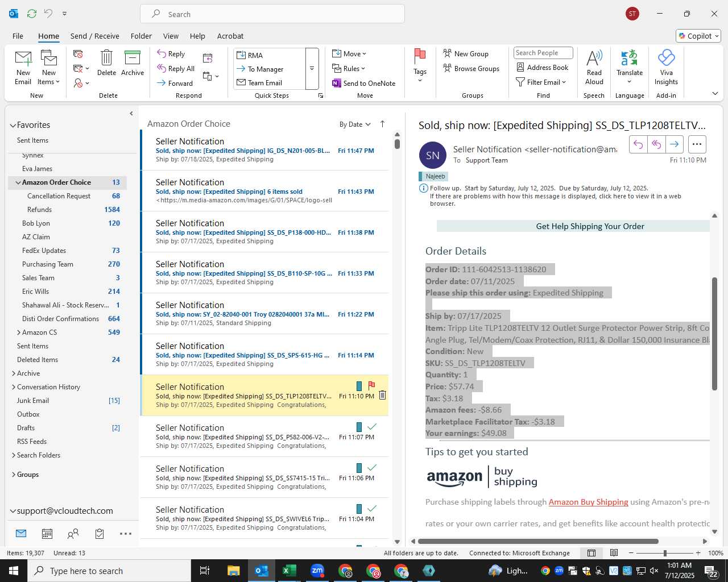Adjust the zoom slider handle in status bar
Image resolution: width=728 pixels, height=582 pixels.
point(664,553)
